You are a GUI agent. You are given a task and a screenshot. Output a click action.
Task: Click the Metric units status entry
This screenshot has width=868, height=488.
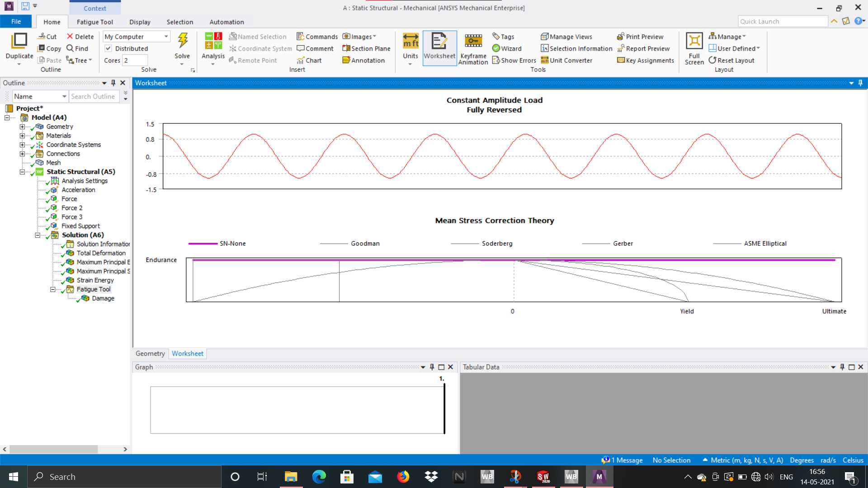[x=743, y=460]
